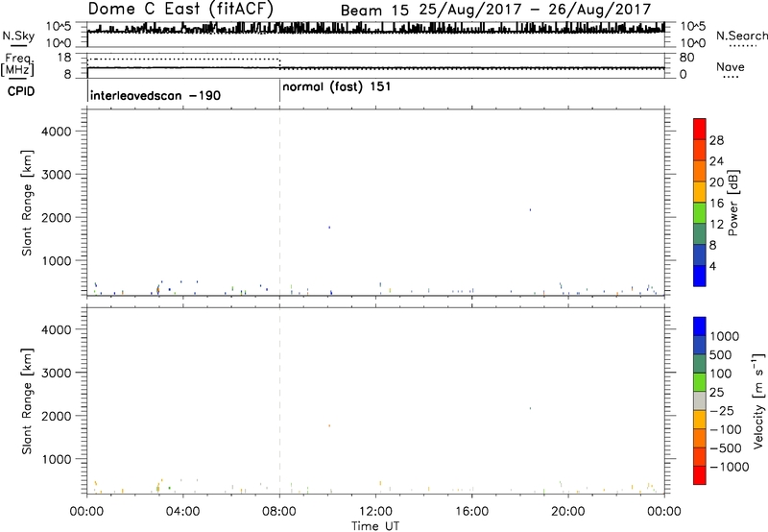Click the 'Nave' legend label
This screenshot has width=768, height=532.
730,67
